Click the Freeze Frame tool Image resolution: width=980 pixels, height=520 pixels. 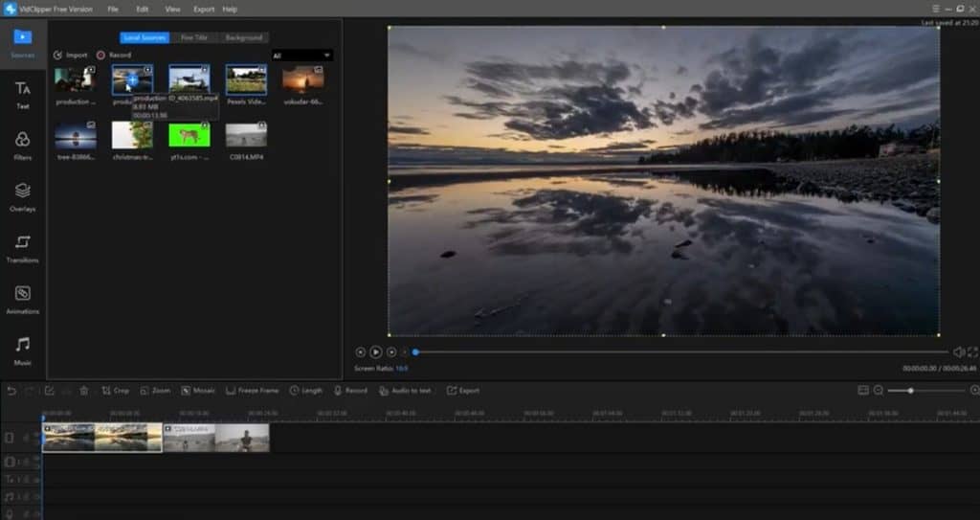coord(252,391)
